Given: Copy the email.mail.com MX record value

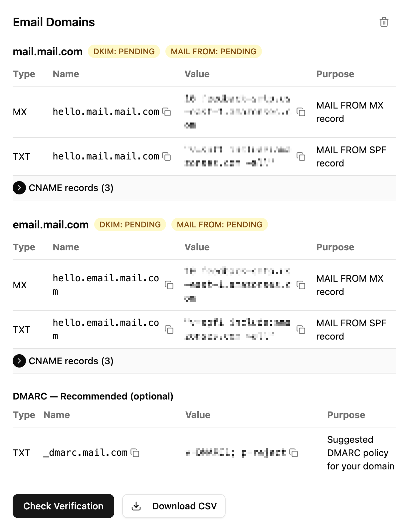Looking at the screenshot, I should 301,285.
